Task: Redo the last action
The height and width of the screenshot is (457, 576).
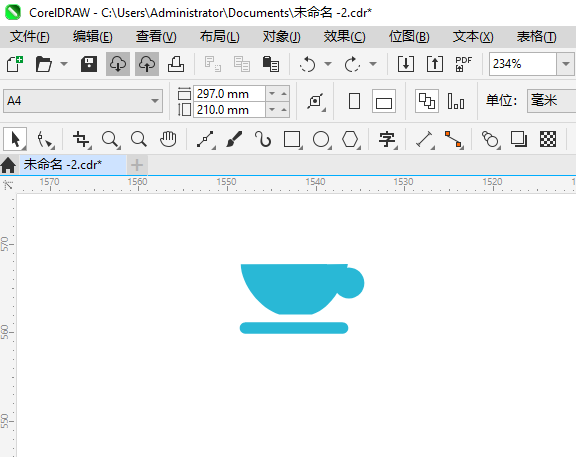Action: click(x=352, y=64)
